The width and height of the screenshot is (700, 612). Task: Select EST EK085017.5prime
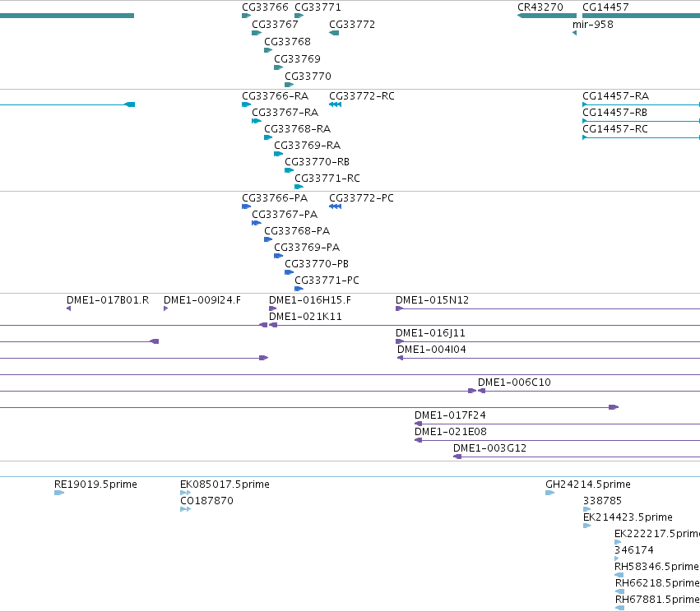(x=225, y=484)
